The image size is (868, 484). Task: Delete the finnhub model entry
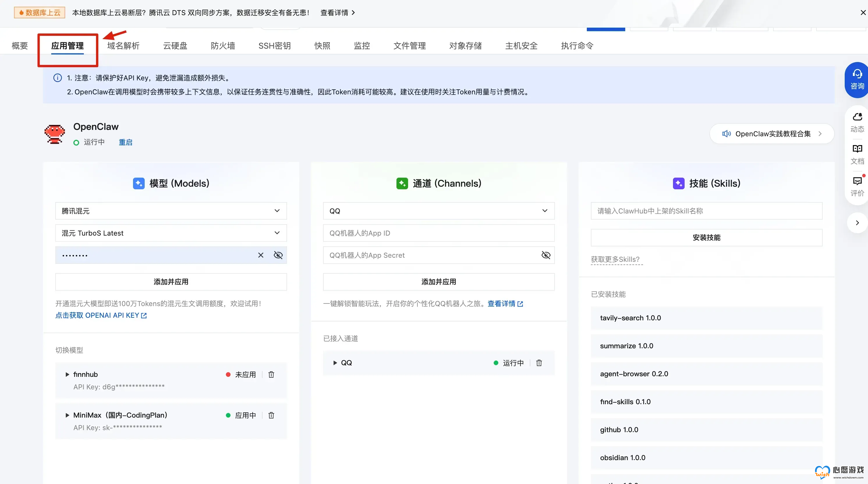click(271, 375)
